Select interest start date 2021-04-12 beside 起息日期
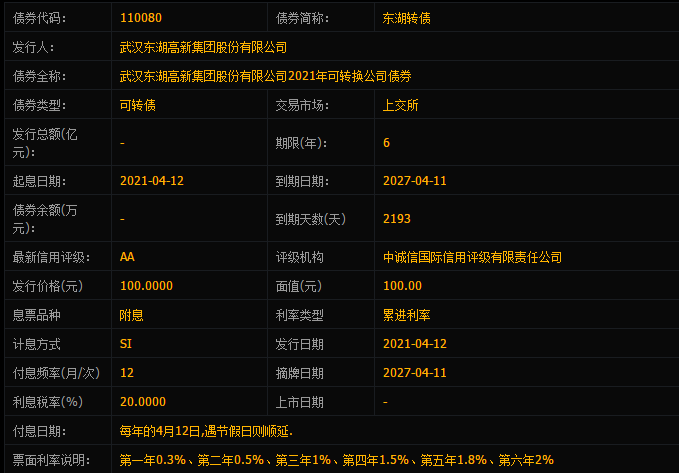The image size is (679, 473). [x=152, y=181]
